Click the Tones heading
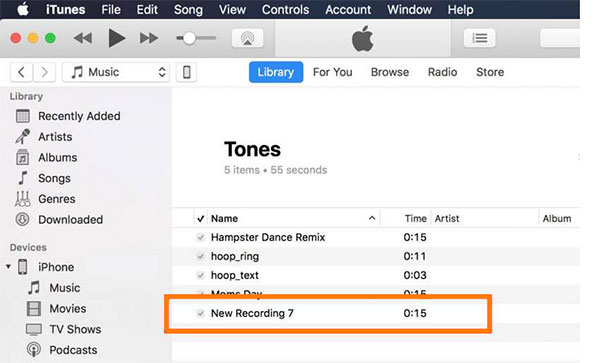This screenshot has width=600, height=363. coord(253,149)
